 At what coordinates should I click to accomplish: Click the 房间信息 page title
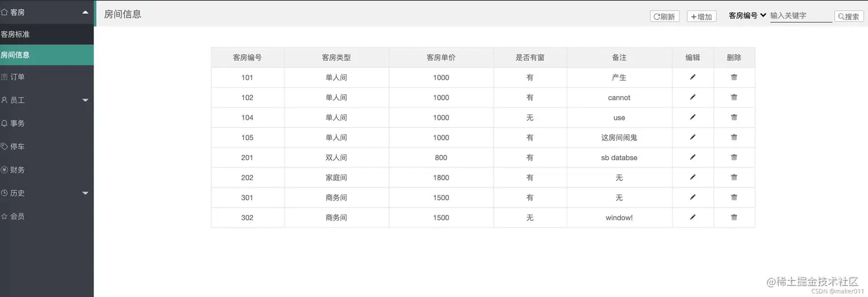pyautogui.click(x=122, y=14)
